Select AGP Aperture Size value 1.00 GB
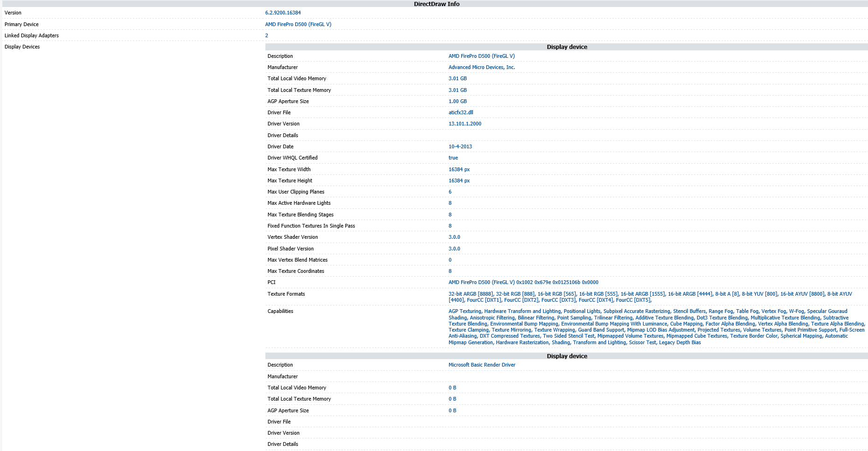Image resolution: width=868 pixels, height=451 pixels. pos(458,101)
